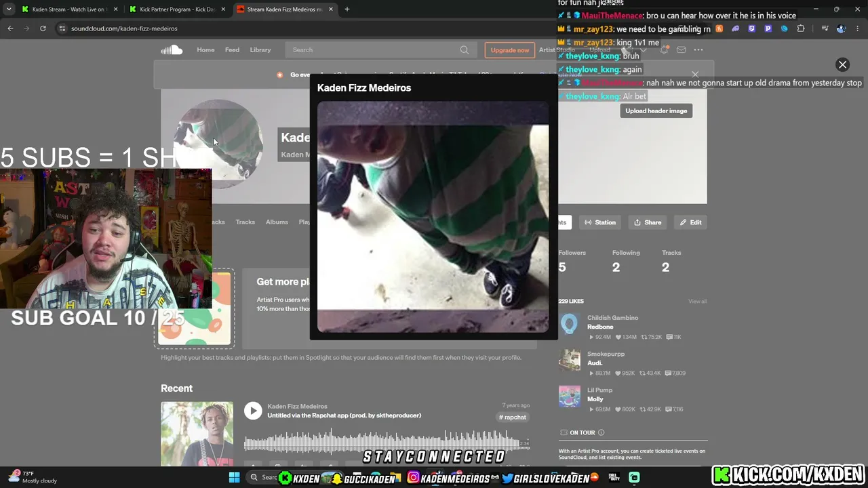Click the purple P extension icon

coord(768,28)
